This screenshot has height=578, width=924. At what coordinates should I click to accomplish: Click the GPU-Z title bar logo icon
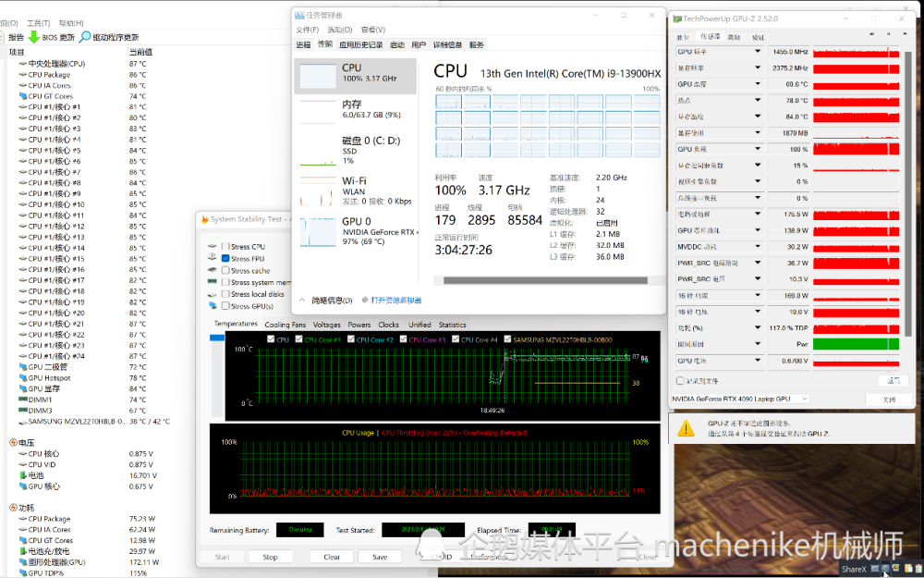point(677,18)
